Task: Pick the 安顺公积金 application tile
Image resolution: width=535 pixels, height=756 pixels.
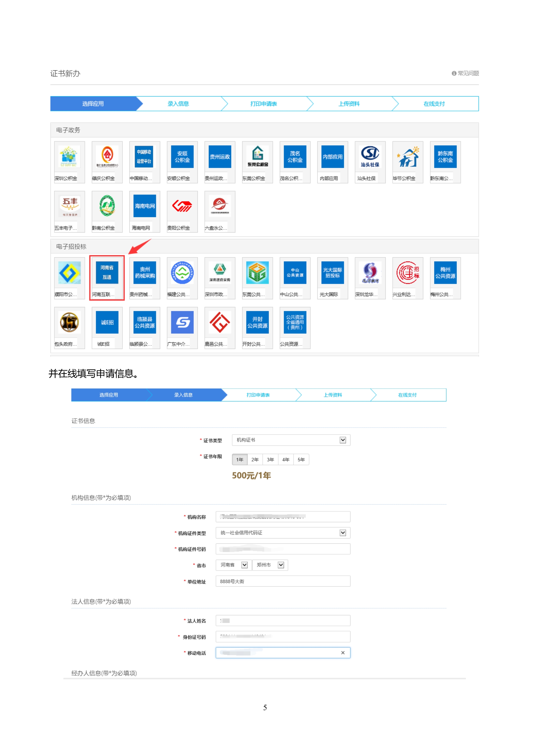Action: [x=182, y=162]
